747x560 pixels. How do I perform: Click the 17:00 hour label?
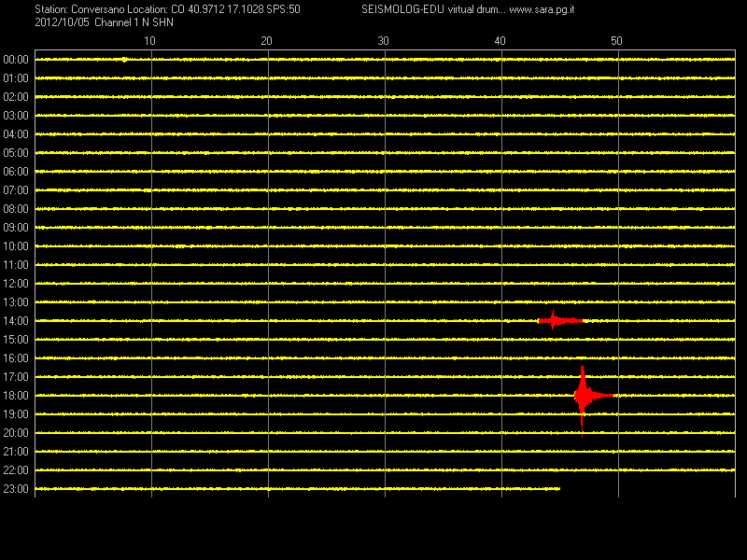16,377
